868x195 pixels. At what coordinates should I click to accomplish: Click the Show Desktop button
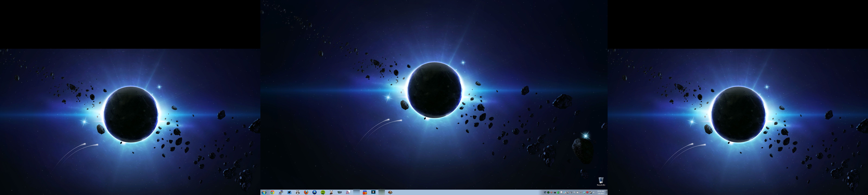click(x=607, y=192)
